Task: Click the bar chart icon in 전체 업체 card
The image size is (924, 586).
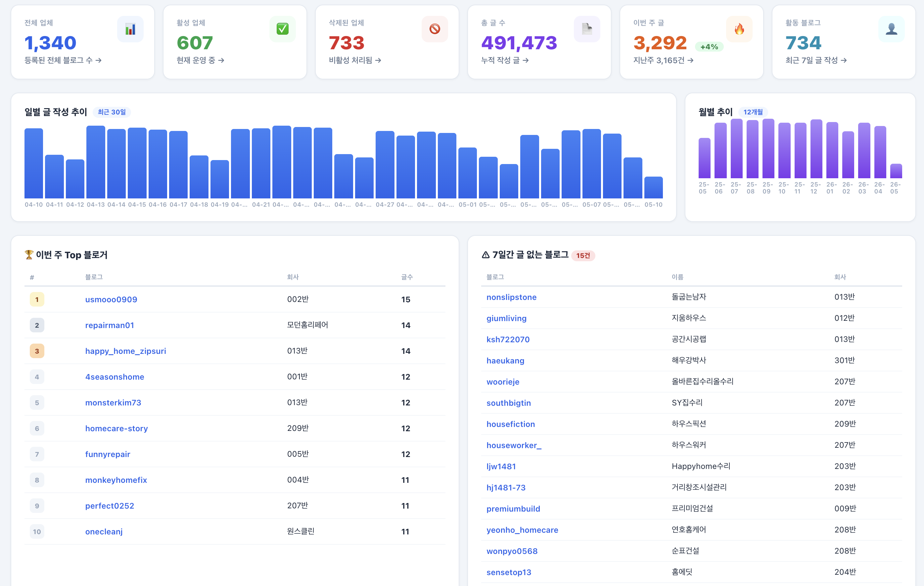Action: point(130,29)
